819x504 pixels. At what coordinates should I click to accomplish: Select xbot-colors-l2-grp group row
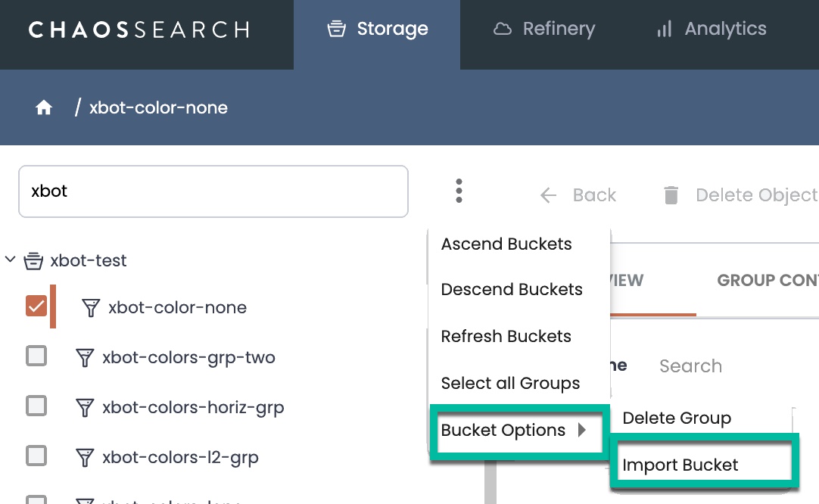point(180,458)
